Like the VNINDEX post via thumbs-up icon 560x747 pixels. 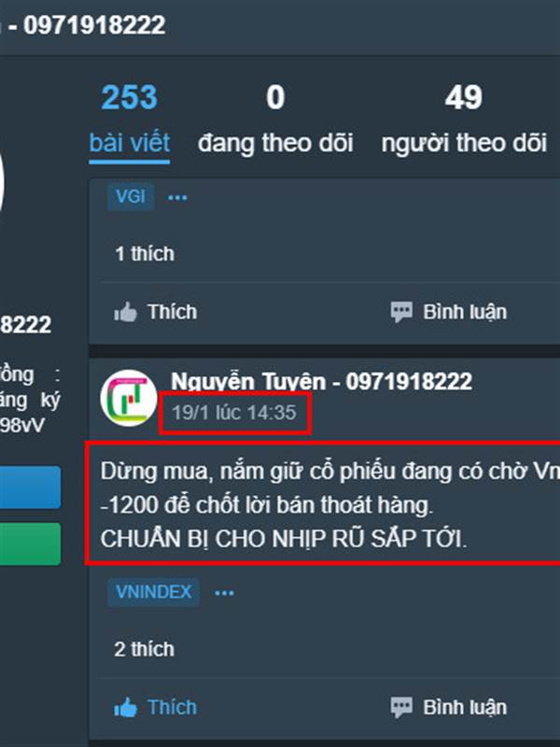pos(125,708)
